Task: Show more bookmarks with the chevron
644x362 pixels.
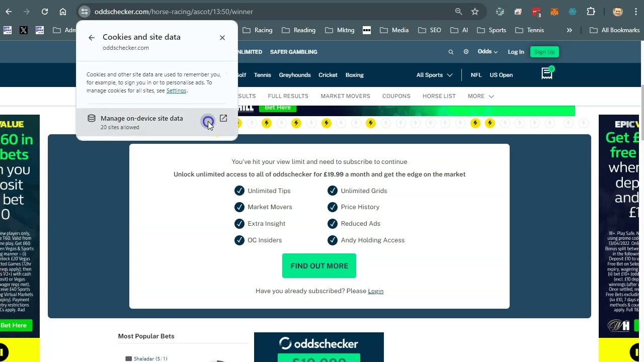Action: (570, 30)
